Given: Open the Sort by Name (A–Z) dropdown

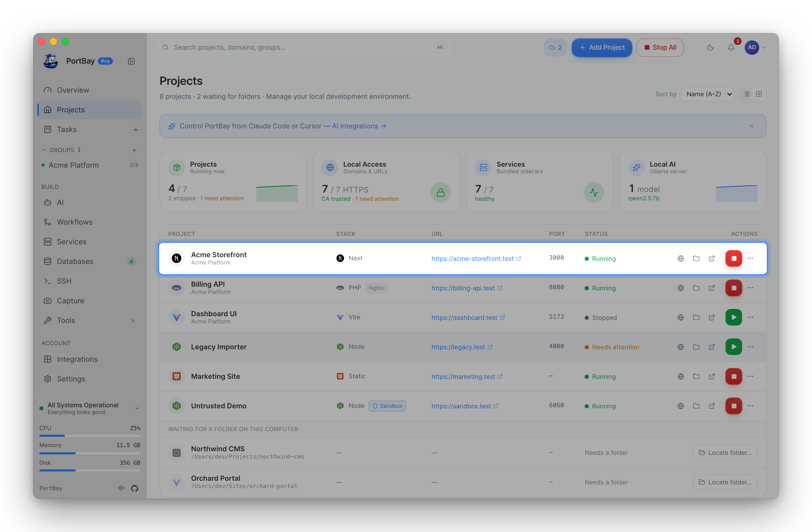Looking at the screenshot, I should [x=707, y=94].
